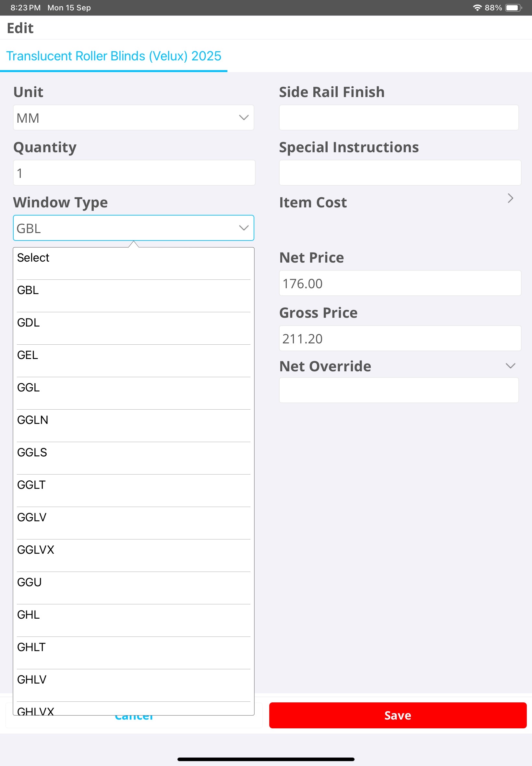This screenshot has width=532, height=766.
Task: Select the GHLT option
Action: click(x=133, y=647)
